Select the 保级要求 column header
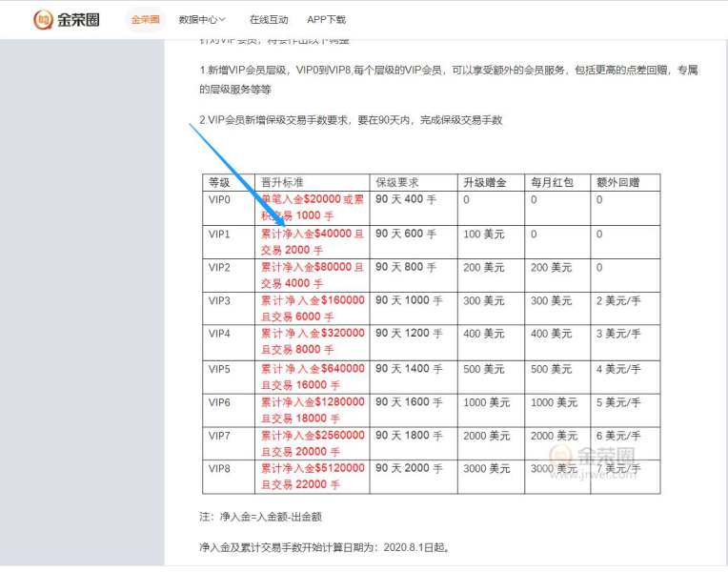Image resolution: width=728 pixels, height=572 pixels. [x=414, y=182]
